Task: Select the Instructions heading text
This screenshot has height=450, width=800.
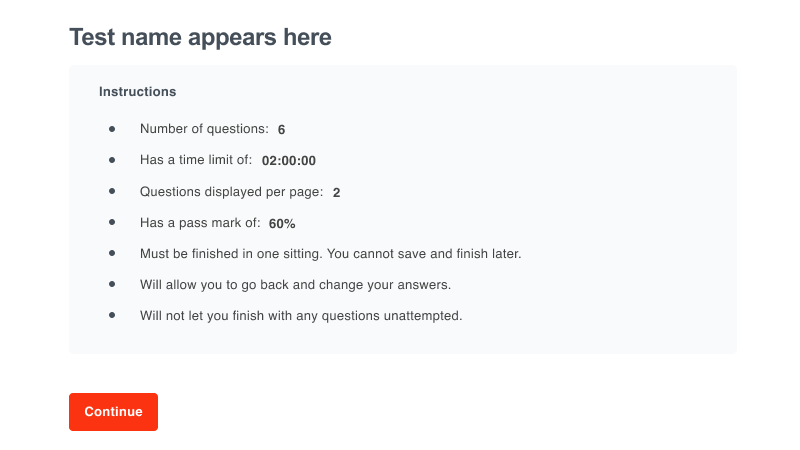Action: [x=137, y=92]
